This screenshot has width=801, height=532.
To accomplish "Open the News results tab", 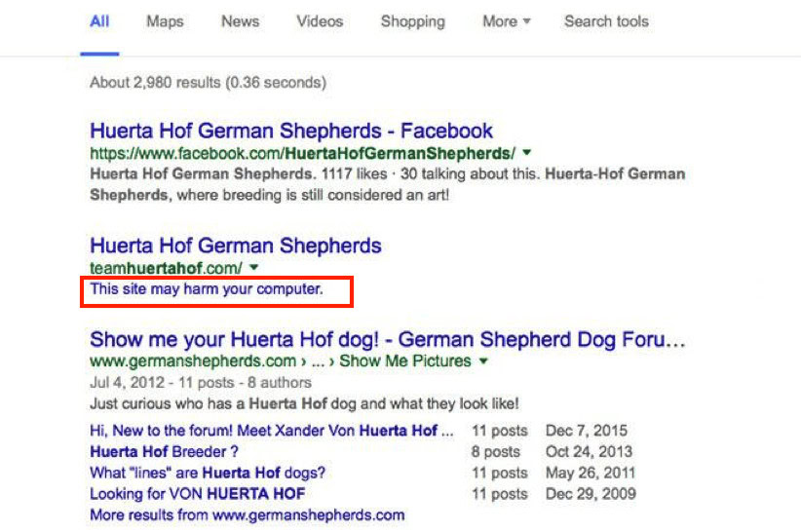I will click(x=240, y=21).
